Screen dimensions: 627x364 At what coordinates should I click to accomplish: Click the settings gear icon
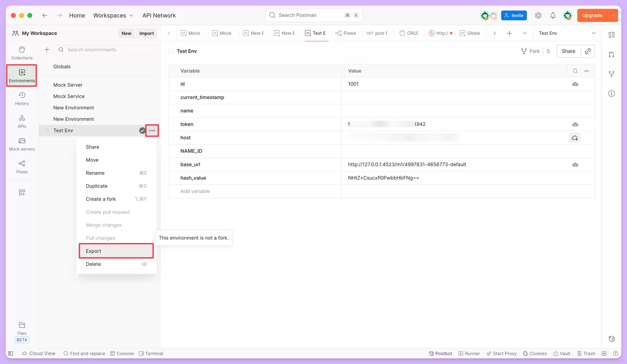[538, 15]
